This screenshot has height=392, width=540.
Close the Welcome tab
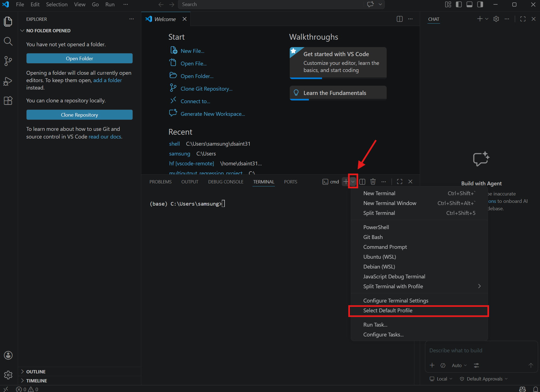pos(185,19)
